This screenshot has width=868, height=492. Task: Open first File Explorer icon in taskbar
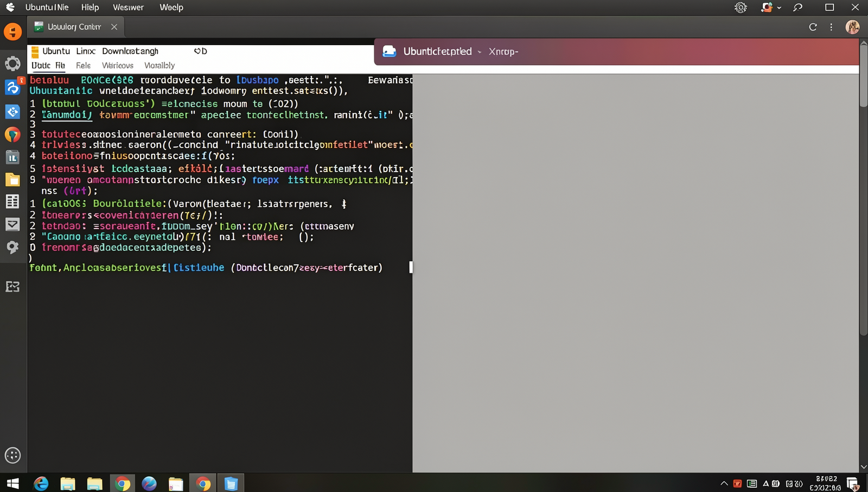68,483
